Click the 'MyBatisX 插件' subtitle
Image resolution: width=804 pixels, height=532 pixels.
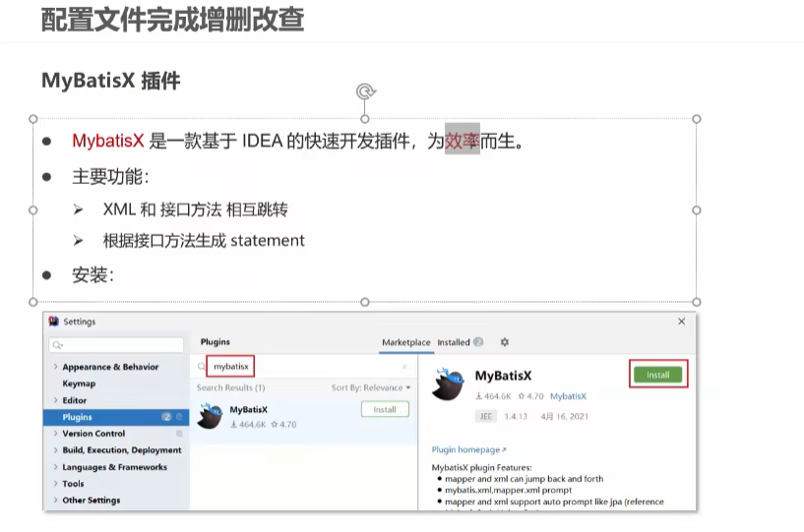(111, 81)
